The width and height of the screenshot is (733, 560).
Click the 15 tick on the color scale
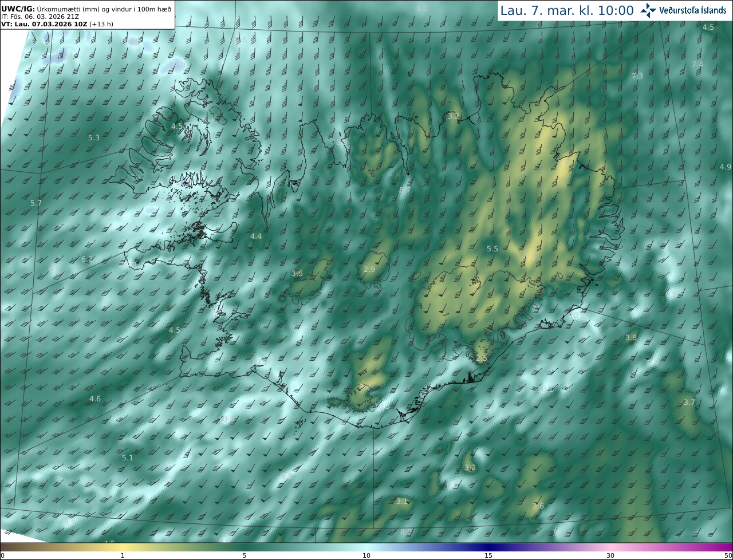pyautogui.click(x=488, y=556)
